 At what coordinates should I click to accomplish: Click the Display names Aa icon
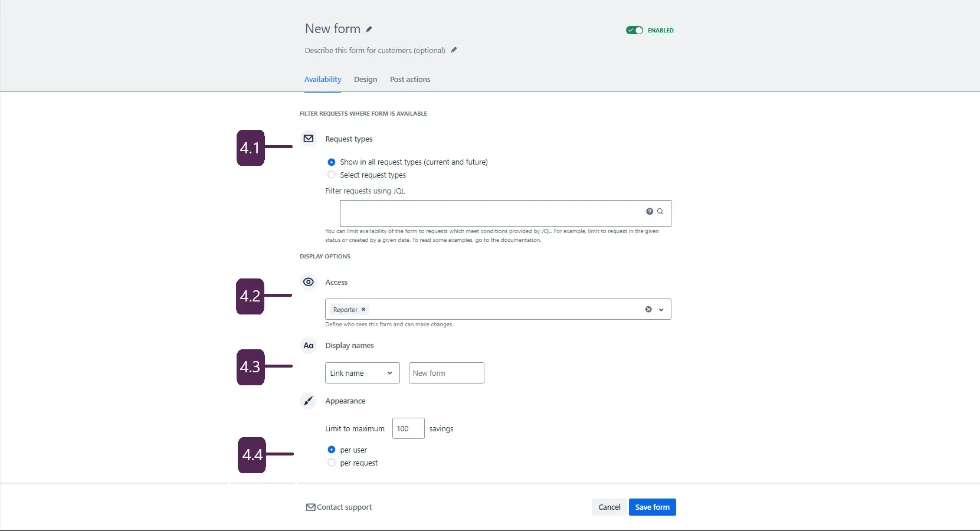pyautogui.click(x=308, y=346)
